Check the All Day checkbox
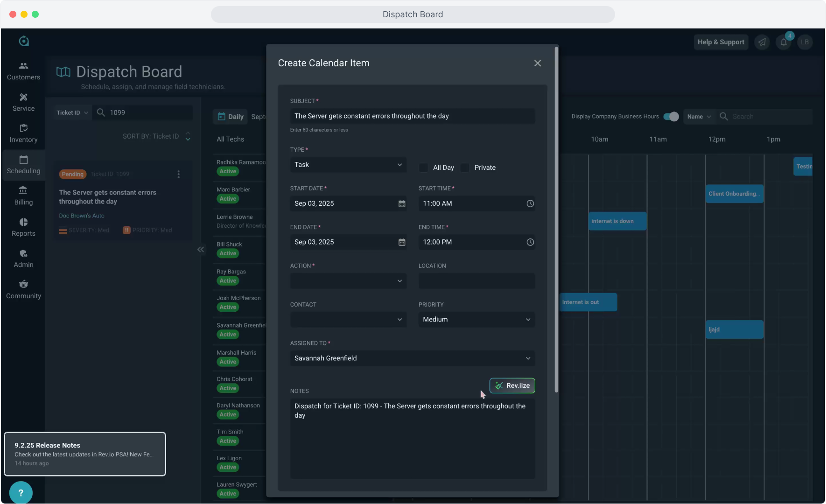The image size is (826, 504). tap(424, 168)
